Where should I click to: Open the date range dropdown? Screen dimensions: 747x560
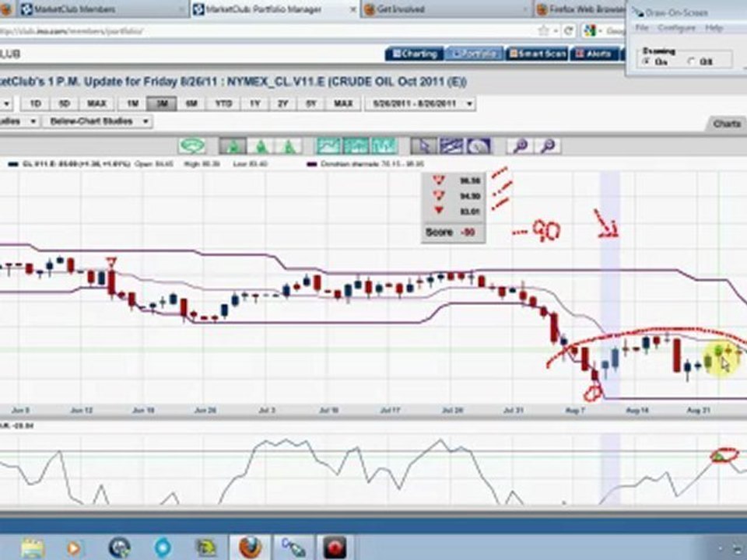point(420,103)
